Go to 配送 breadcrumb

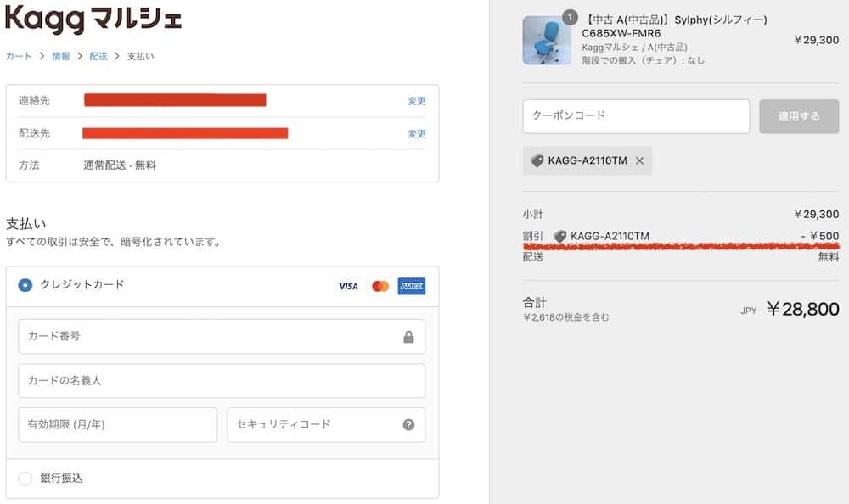[x=98, y=56]
